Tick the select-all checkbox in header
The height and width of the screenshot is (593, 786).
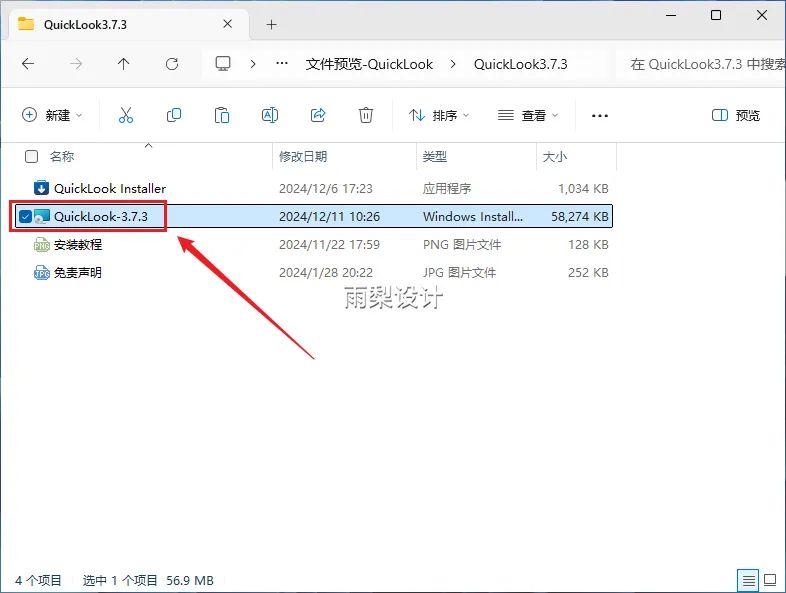[31, 157]
